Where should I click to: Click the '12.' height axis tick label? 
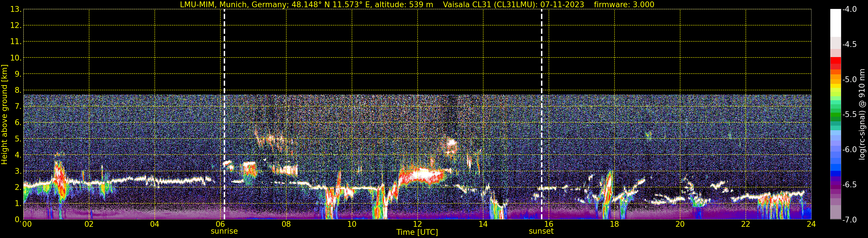click(x=16, y=25)
